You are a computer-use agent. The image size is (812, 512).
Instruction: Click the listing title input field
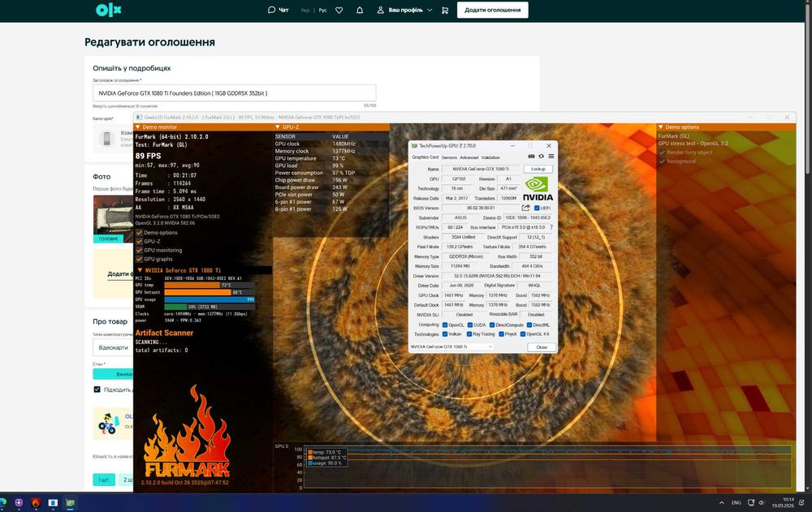tap(235, 93)
